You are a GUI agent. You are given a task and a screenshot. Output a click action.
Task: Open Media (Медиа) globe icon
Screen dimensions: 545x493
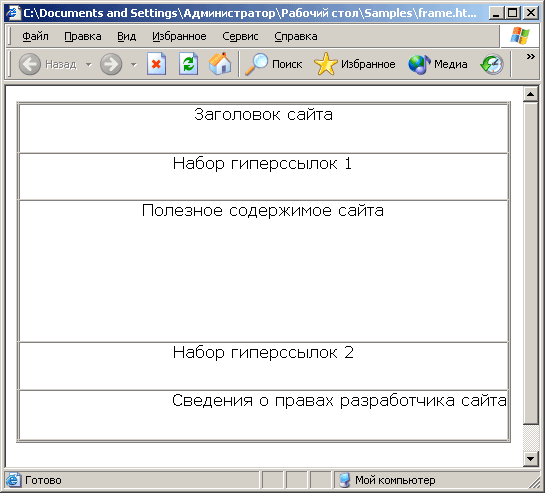click(x=419, y=64)
